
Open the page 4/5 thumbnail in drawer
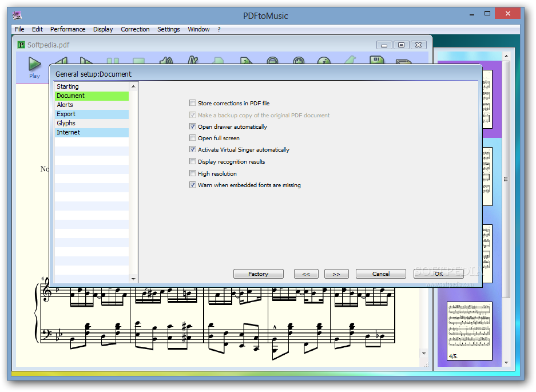pyautogui.click(x=469, y=331)
